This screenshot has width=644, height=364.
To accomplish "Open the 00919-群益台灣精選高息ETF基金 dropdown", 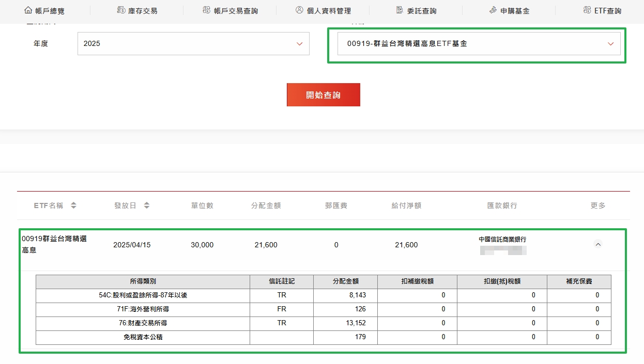I will point(479,44).
